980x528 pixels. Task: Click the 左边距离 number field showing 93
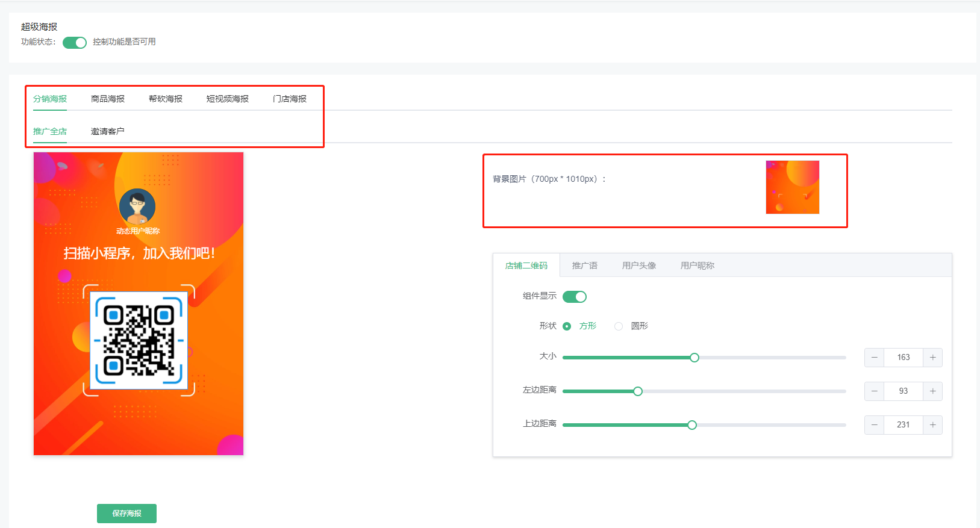pyautogui.click(x=904, y=391)
